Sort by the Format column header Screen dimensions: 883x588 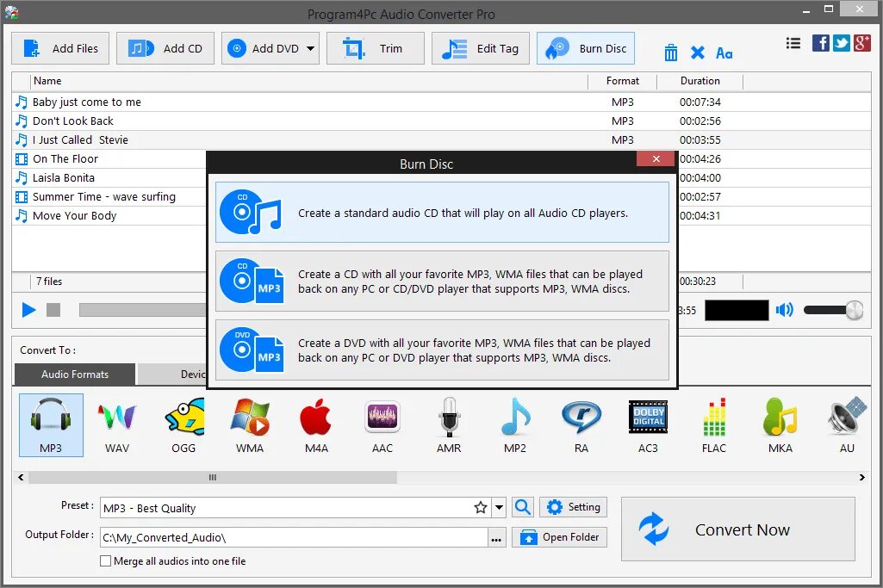622,81
